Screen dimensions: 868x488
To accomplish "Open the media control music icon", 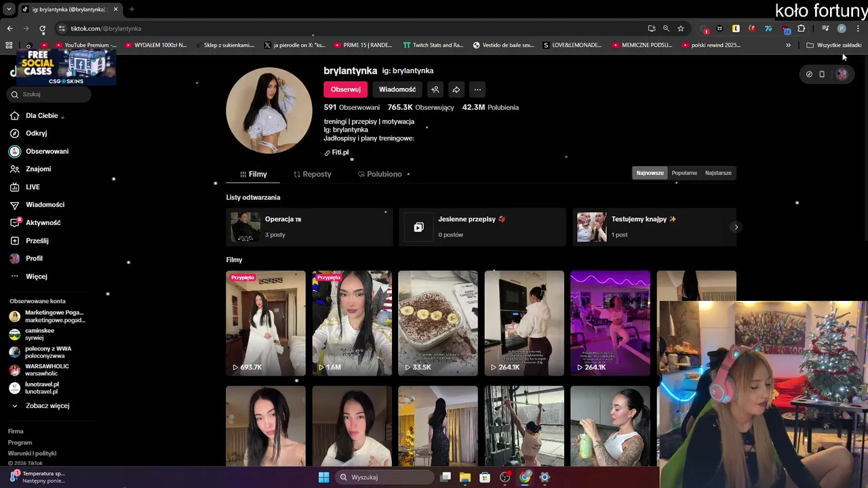I will [x=825, y=28].
